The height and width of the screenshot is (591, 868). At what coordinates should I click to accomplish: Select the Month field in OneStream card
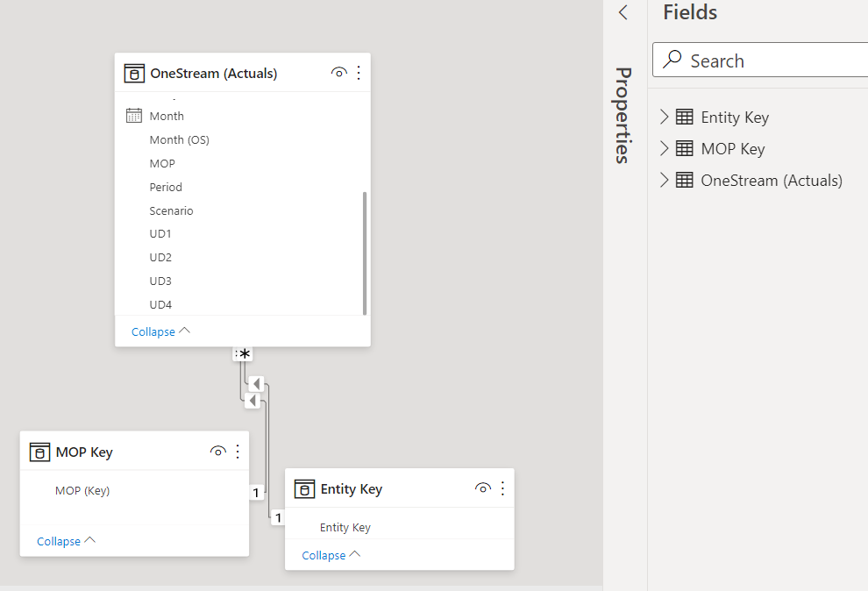pyautogui.click(x=167, y=117)
